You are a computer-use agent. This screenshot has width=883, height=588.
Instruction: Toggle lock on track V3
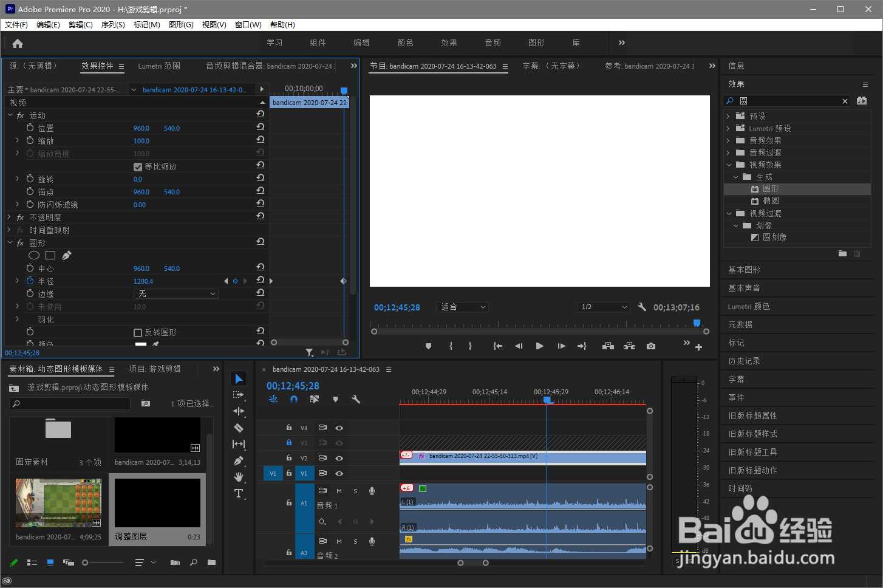pos(289,443)
